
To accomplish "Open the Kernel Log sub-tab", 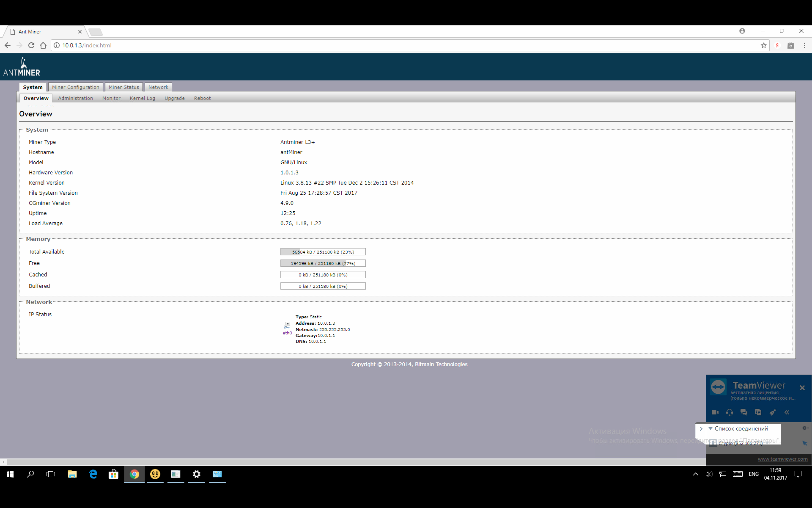I will [x=142, y=98].
